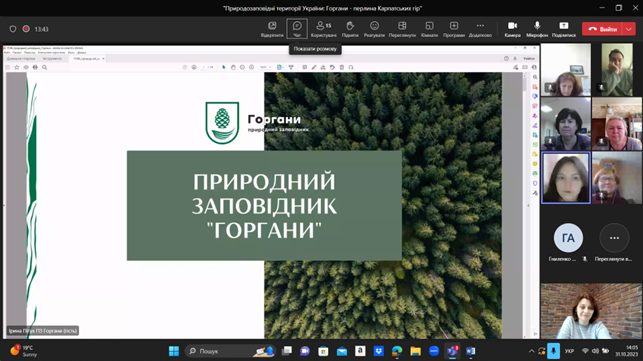643x361 pixels.
Task: Open the Чат (chat) panel
Action: click(297, 29)
